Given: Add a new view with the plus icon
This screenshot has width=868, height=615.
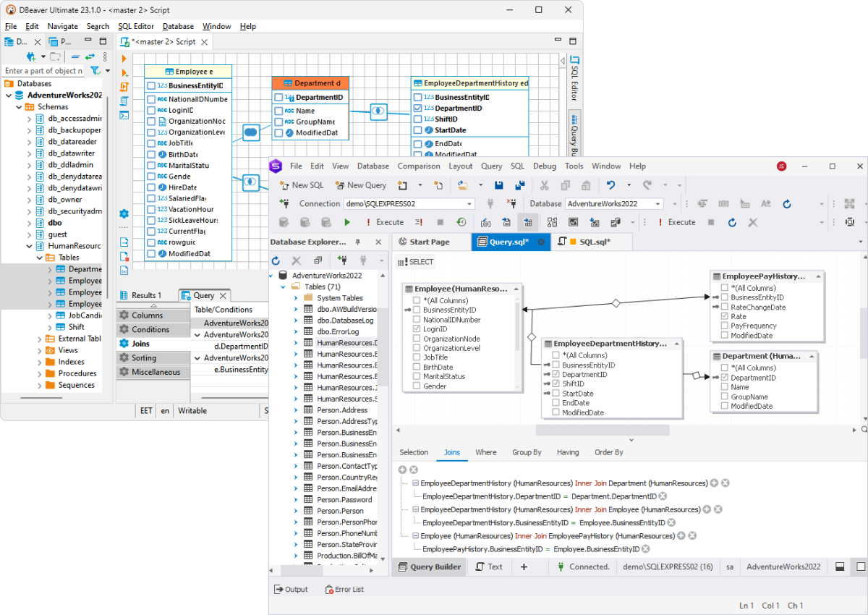Looking at the screenshot, I should (x=524, y=567).
